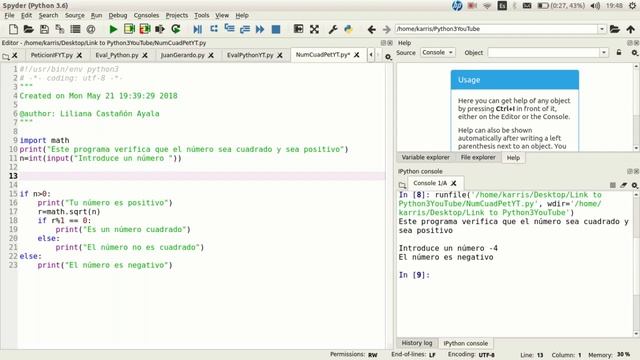Stop debugging with the blue square icon
Screen dimensions: 640x360
point(276,29)
